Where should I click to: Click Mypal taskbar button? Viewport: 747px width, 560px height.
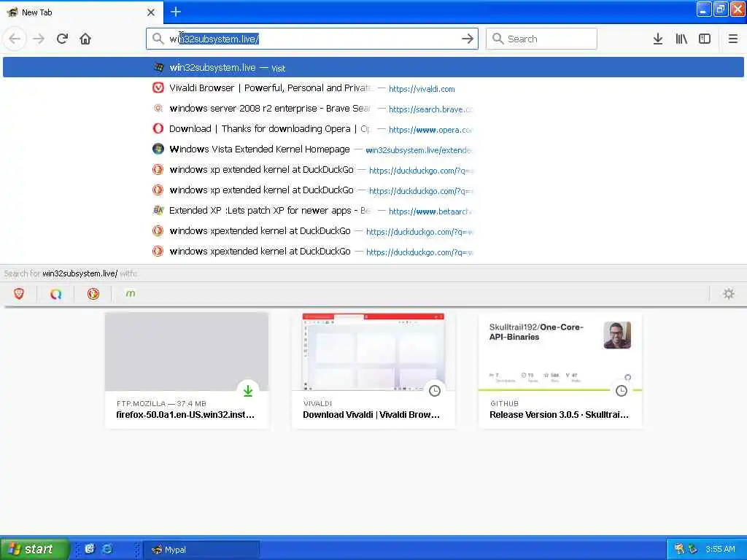pyautogui.click(x=201, y=550)
